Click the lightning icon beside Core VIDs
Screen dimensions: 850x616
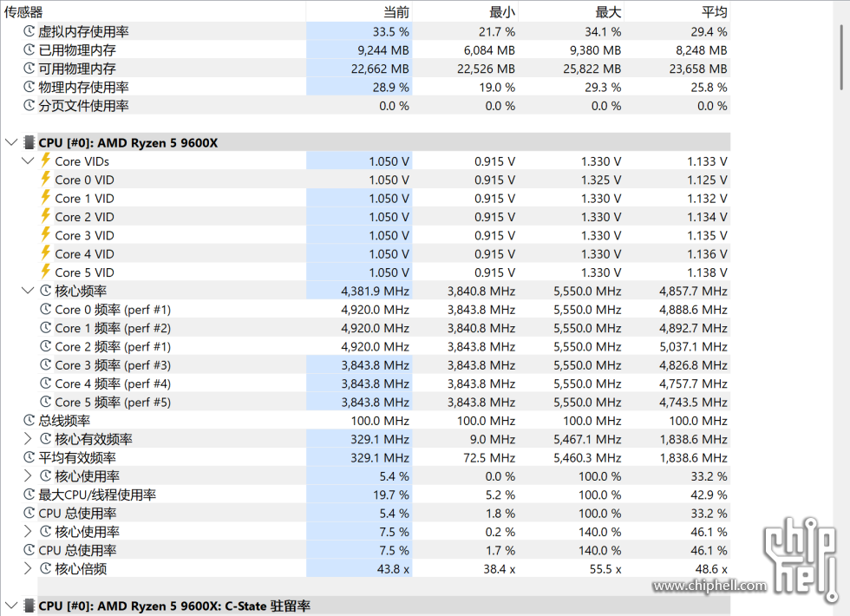coord(46,161)
